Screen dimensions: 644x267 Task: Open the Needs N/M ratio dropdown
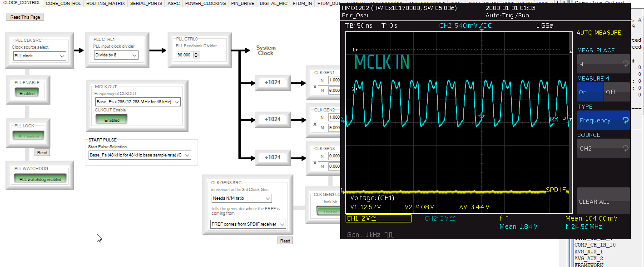coord(242,198)
